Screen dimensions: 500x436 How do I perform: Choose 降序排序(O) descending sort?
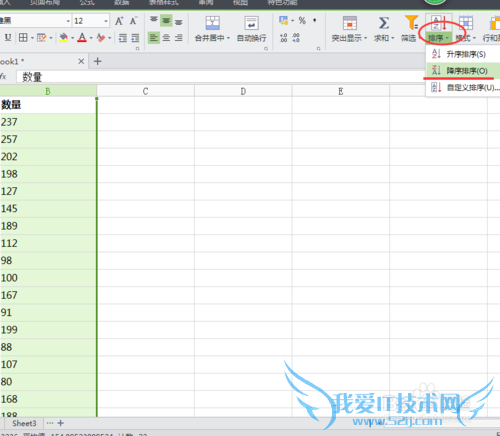coord(463,71)
